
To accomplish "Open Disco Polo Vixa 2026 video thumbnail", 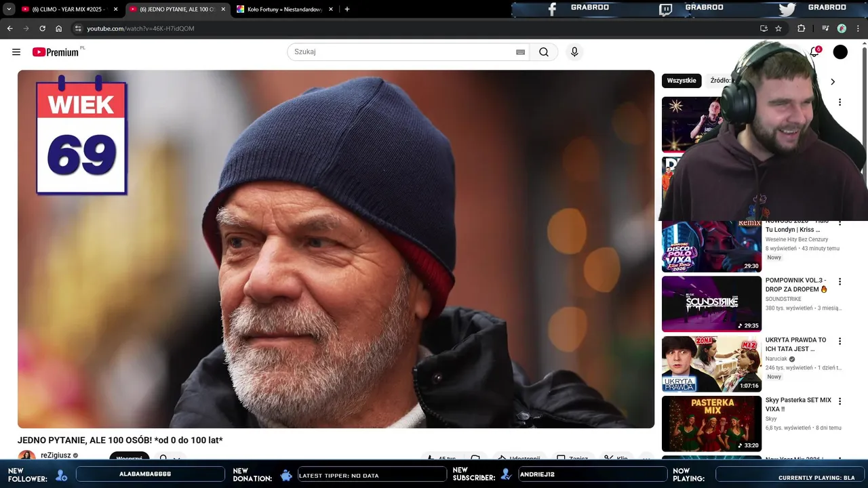I will [x=711, y=245].
